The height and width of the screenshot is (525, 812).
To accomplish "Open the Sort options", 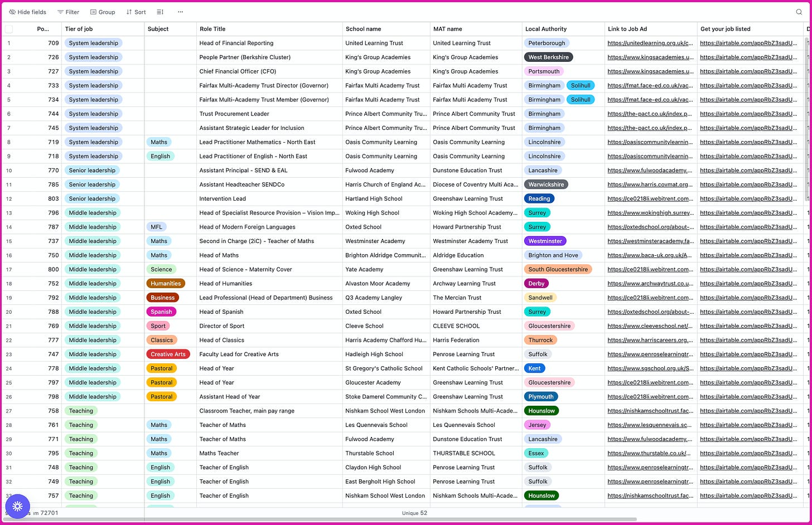I will coord(136,12).
